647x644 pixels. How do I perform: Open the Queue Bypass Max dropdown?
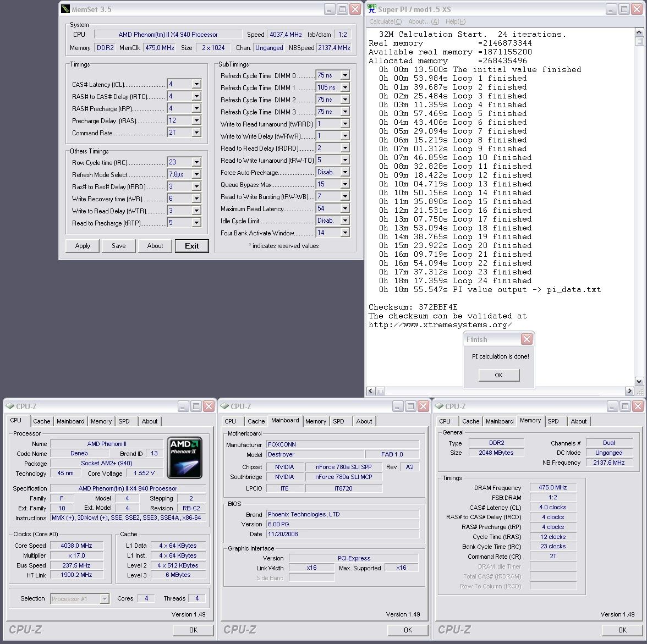(x=345, y=184)
